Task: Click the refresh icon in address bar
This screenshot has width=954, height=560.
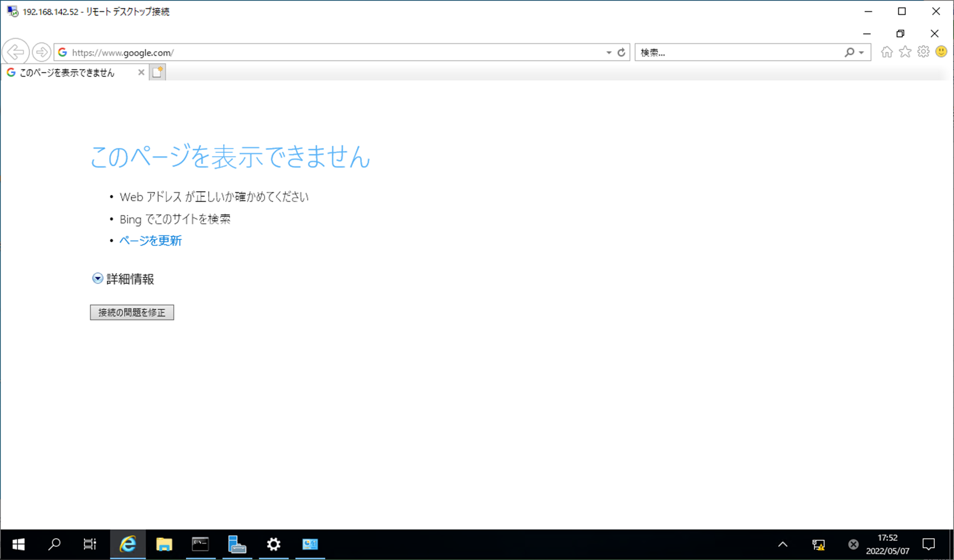Action: 621,52
